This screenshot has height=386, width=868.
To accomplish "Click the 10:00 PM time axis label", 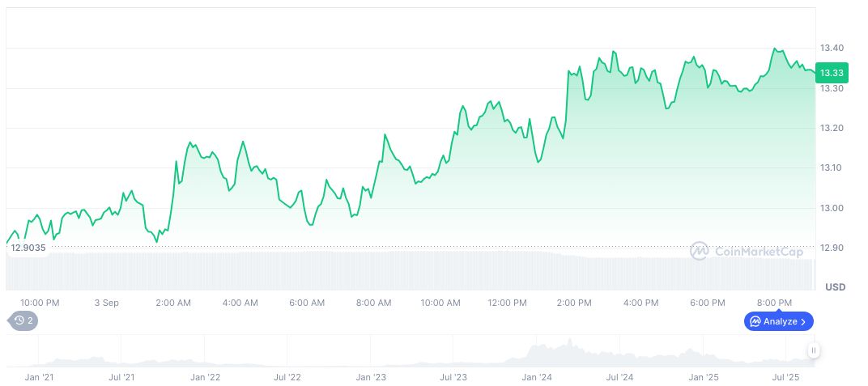I will coord(40,303).
